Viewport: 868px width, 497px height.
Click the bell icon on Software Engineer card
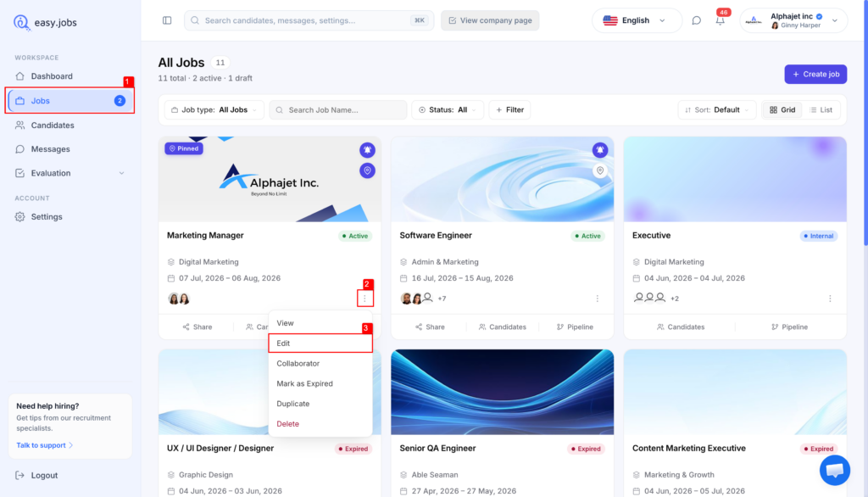(x=599, y=149)
